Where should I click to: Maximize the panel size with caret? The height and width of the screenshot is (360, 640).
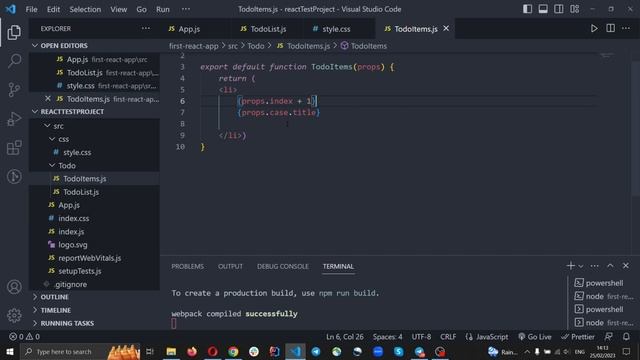click(610, 266)
